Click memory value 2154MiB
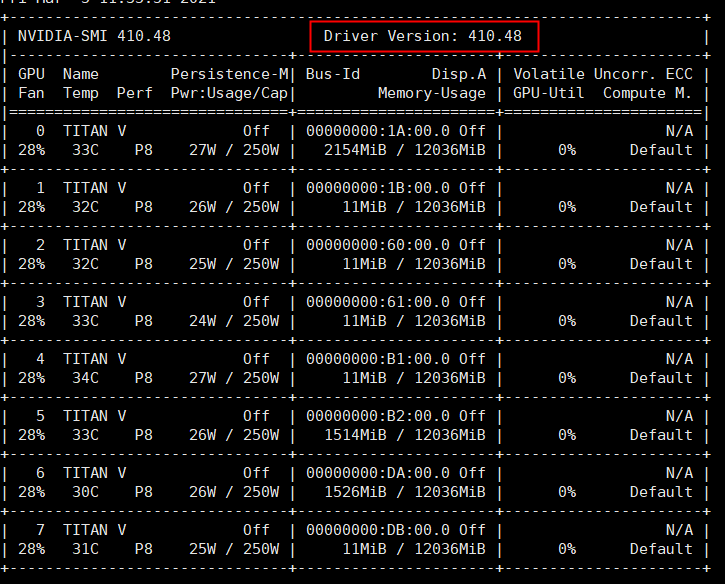This screenshot has width=725, height=584. (x=355, y=150)
